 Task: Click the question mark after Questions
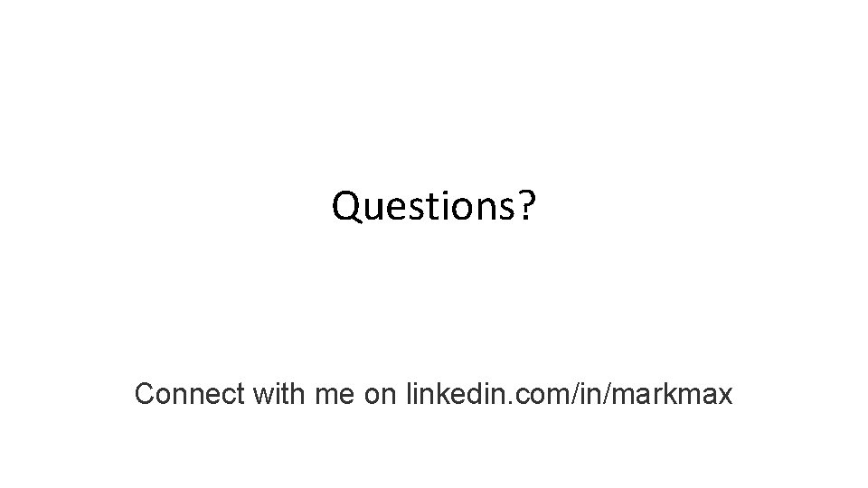tap(527, 204)
